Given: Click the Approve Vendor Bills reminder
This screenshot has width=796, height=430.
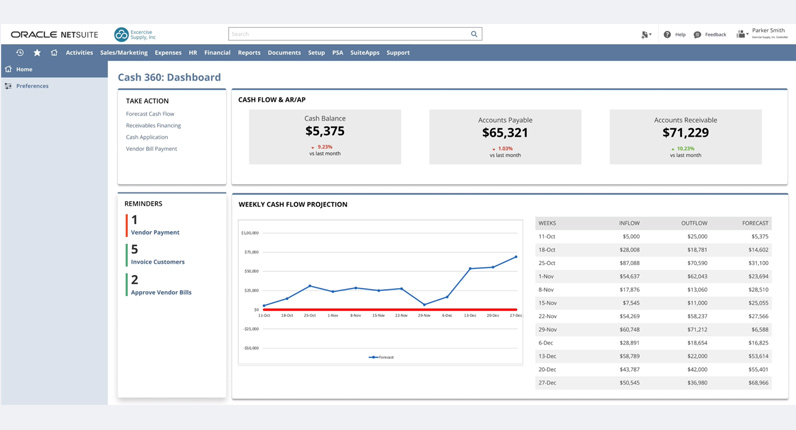Looking at the screenshot, I should point(161,293).
